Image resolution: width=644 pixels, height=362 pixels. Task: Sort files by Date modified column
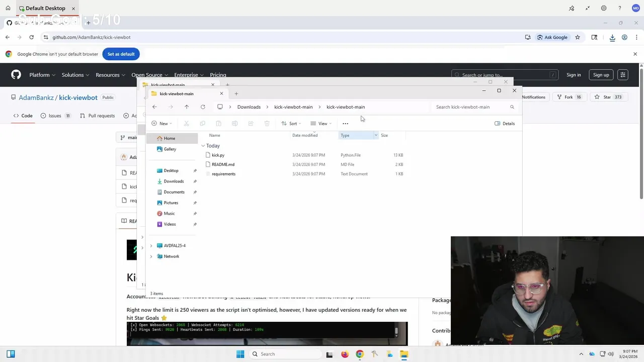coord(305,135)
